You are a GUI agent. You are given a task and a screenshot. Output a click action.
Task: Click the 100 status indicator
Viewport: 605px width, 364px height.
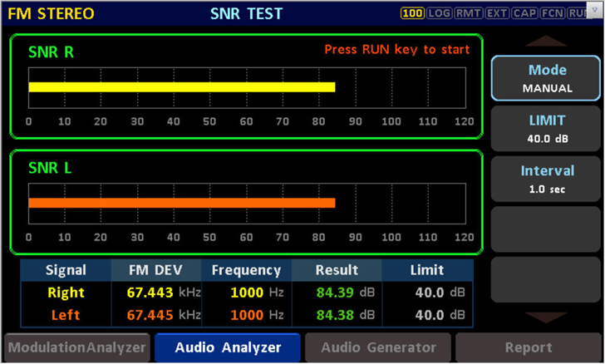pos(412,13)
